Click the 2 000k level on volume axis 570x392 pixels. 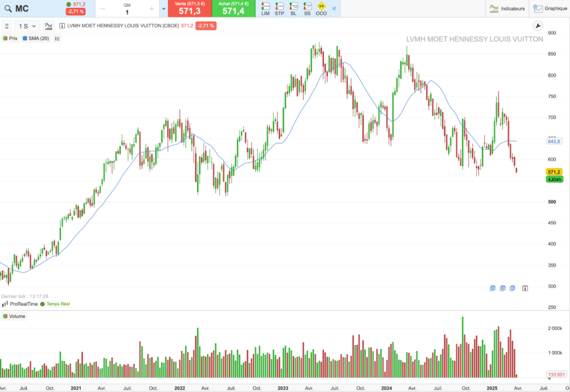coord(555,328)
